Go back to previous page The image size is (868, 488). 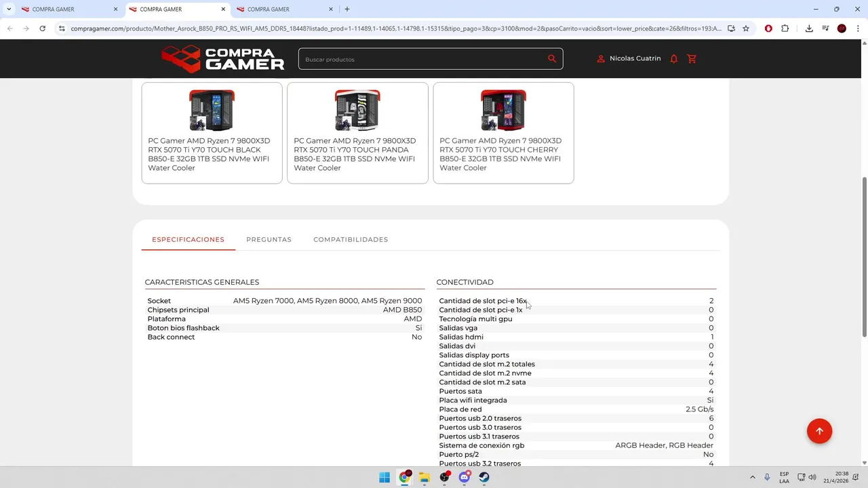point(9,28)
